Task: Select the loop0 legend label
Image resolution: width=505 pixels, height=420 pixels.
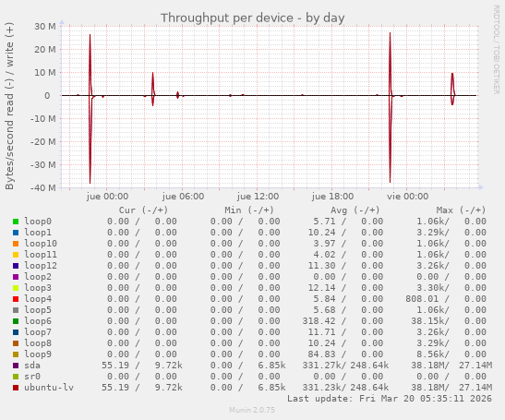Action: coord(38,222)
